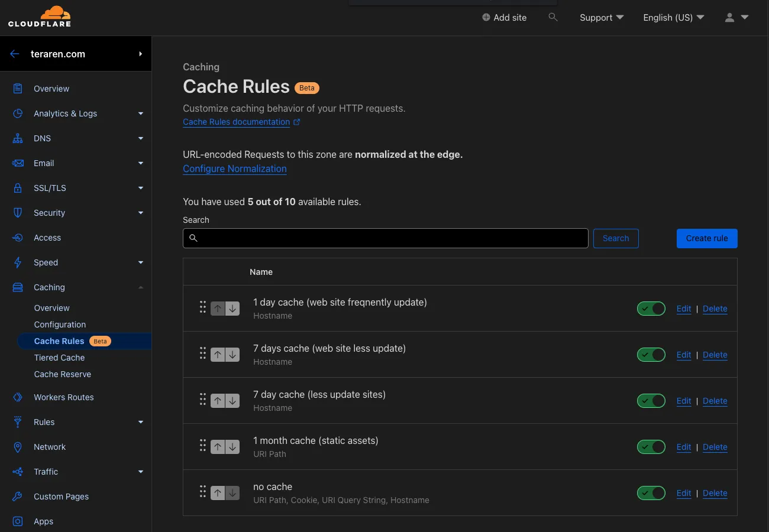
Task: Click the Create rule button
Action: (706, 238)
